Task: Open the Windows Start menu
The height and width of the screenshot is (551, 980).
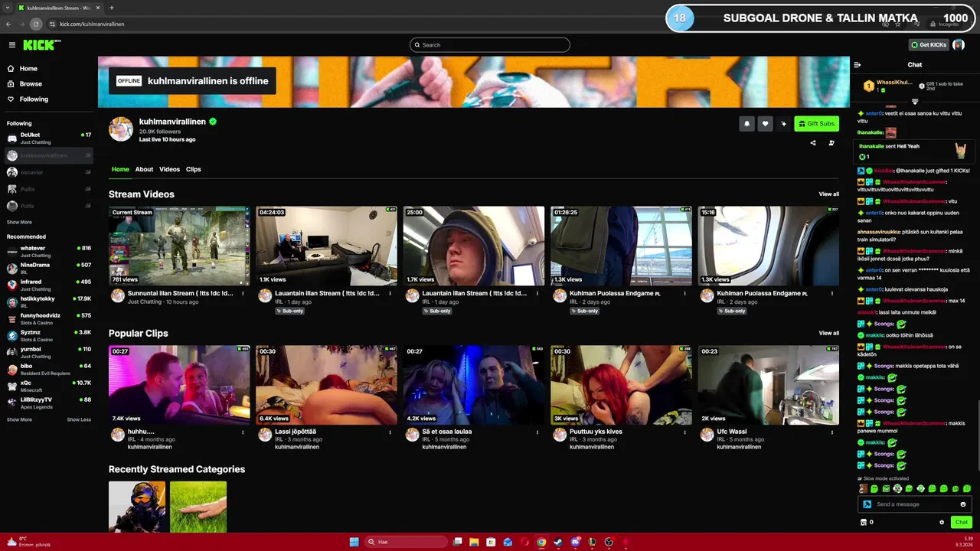Action: tap(354, 542)
